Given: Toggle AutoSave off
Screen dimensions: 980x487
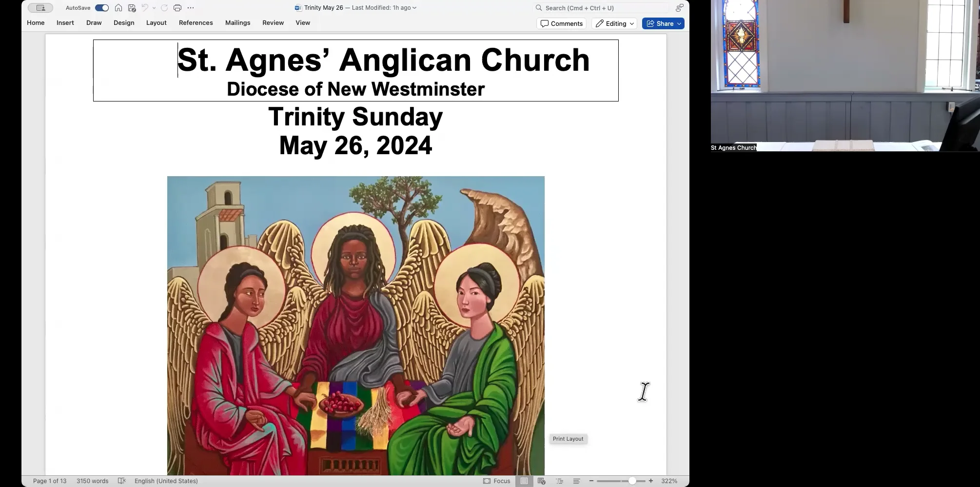Looking at the screenshot, I should (101, 8).
